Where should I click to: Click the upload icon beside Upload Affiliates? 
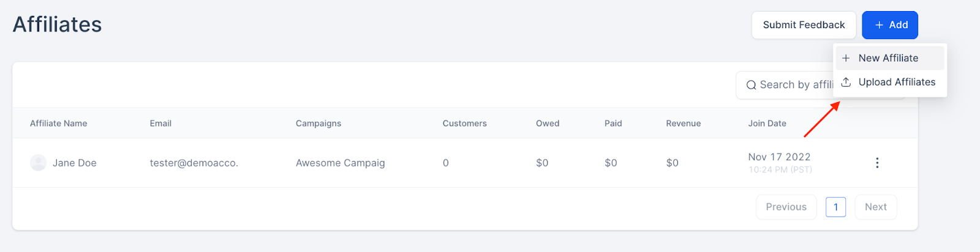[x=846, y=82]
